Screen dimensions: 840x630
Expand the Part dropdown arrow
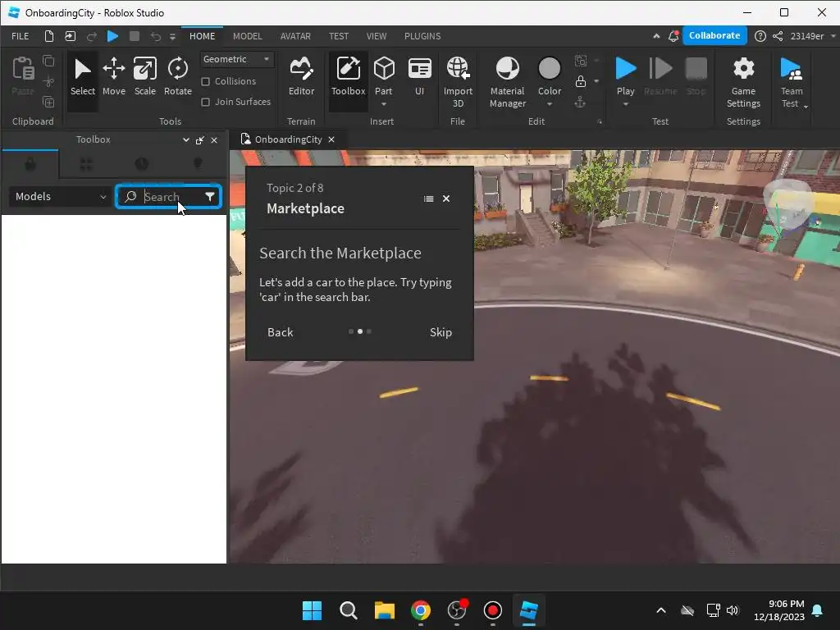point(384,104)
